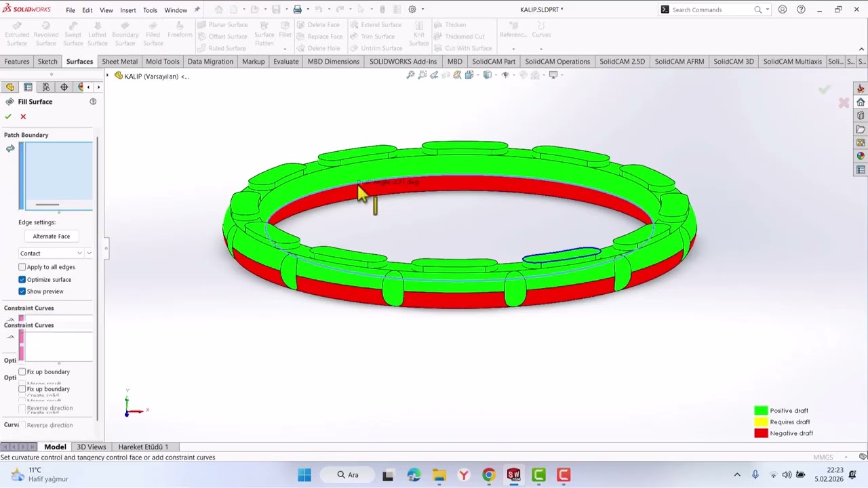Open the Tools menu
Screen dimensions: 868x488
(x=150, y=10)
